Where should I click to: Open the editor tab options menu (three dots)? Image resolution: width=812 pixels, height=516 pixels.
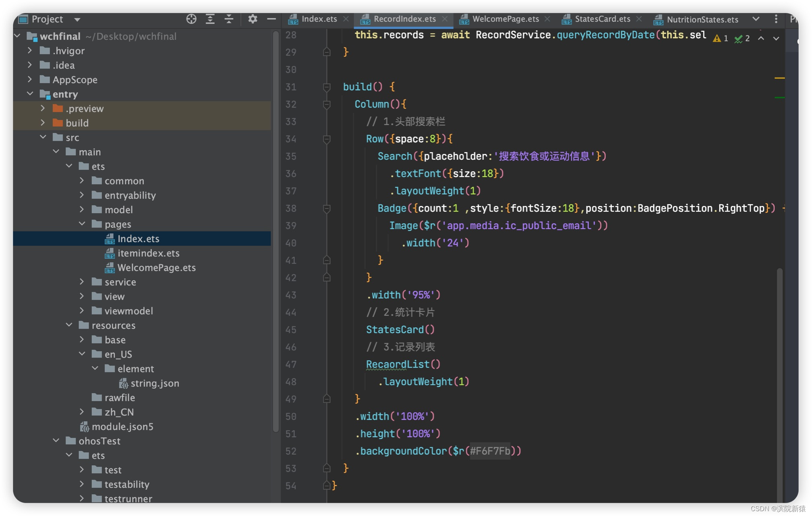(776, 19)
